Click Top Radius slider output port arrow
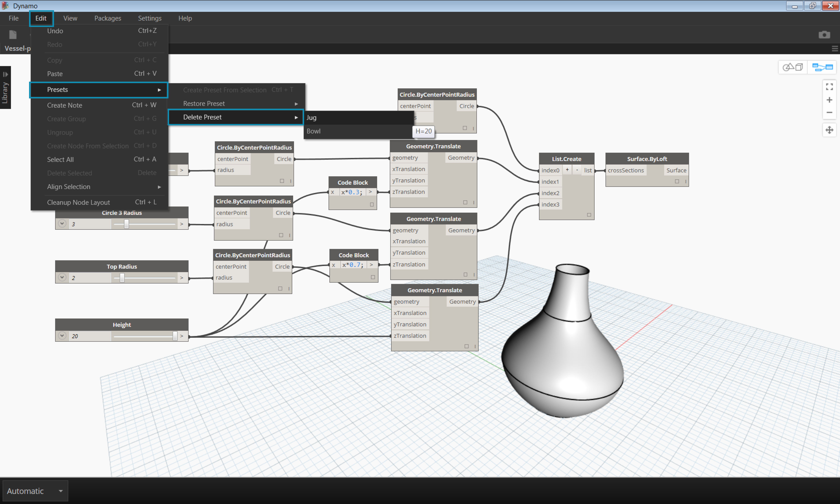 (x=182, y=278)
